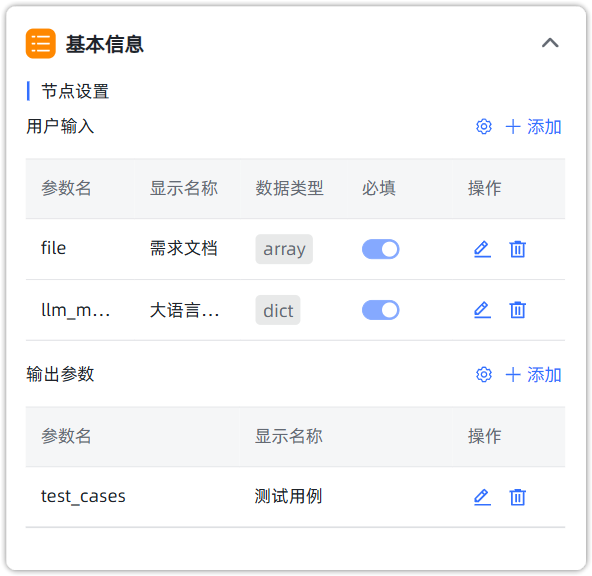Edit the llm_m... parameter row
This screenshot has height=576, width=592.
(482, 310)
